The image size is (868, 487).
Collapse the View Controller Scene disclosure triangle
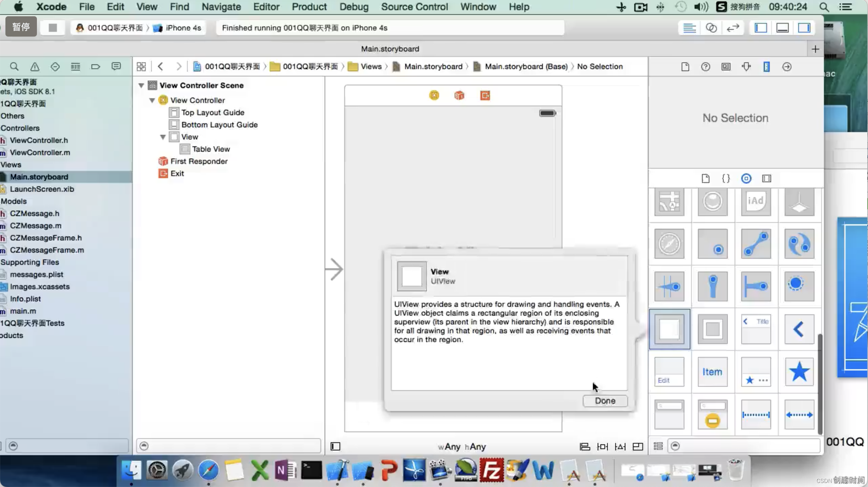[x=141, y=85]
